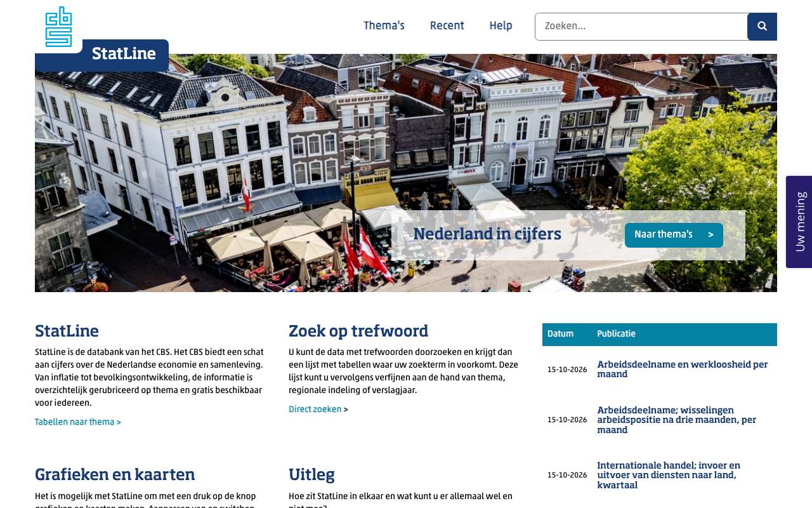This screenshot has width=812, height=508.
Task: Open Arbeidsdeelname en werkloosheid per maand
Action: click(x=683, y=370)
